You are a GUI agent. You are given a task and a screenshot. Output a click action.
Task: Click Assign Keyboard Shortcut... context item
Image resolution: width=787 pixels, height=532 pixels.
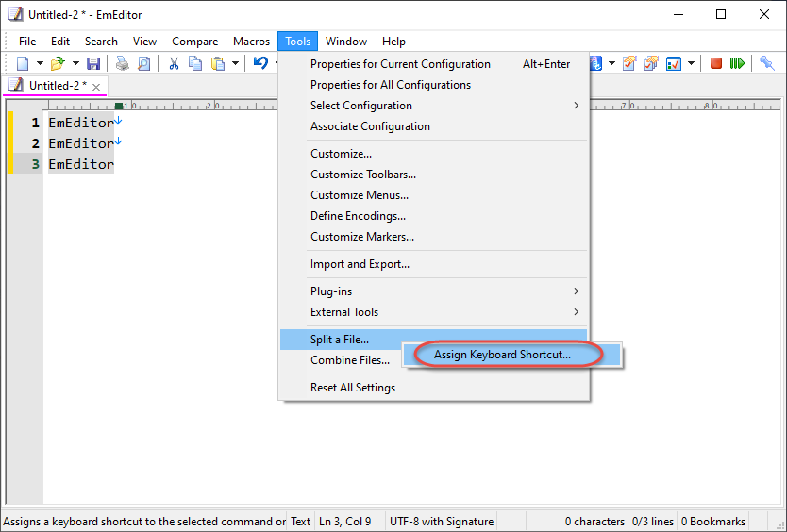(512, 355)
